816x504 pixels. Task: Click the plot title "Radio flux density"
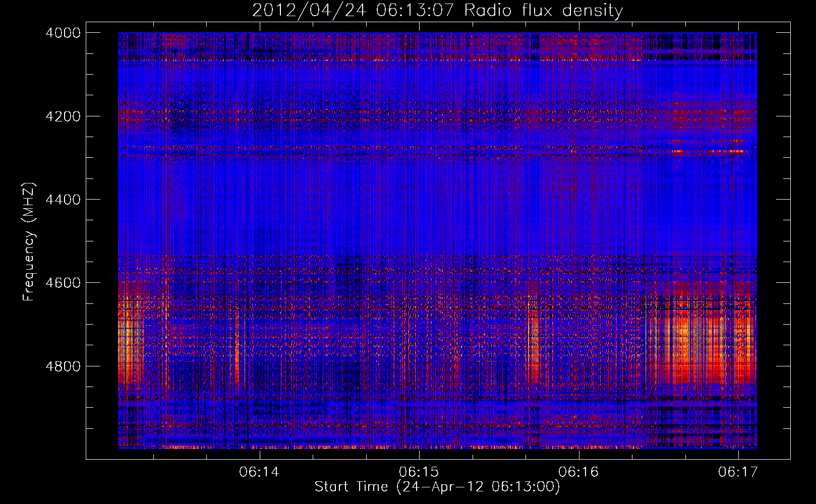click(544, 10)
